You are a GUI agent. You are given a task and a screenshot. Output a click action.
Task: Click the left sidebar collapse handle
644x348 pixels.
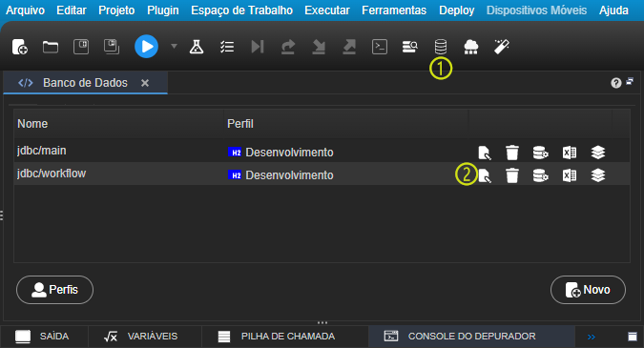(x=2, y=215)
